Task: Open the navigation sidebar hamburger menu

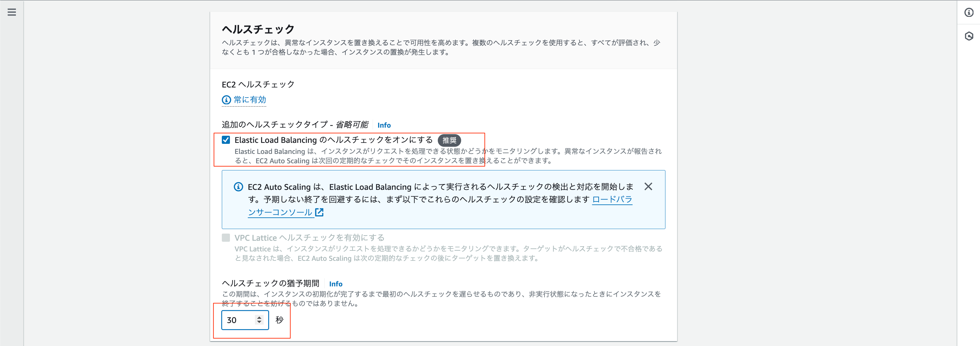Action: coord(11,12)
